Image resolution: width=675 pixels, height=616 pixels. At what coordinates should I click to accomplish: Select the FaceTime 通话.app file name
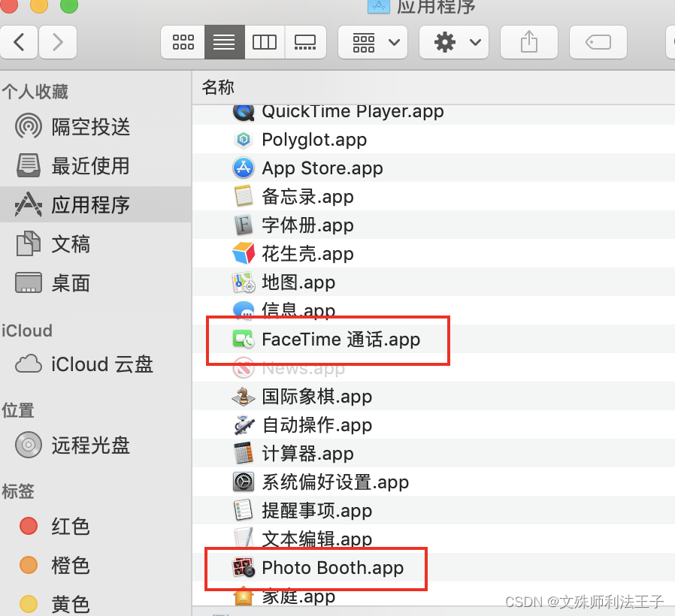coord(341,340)
